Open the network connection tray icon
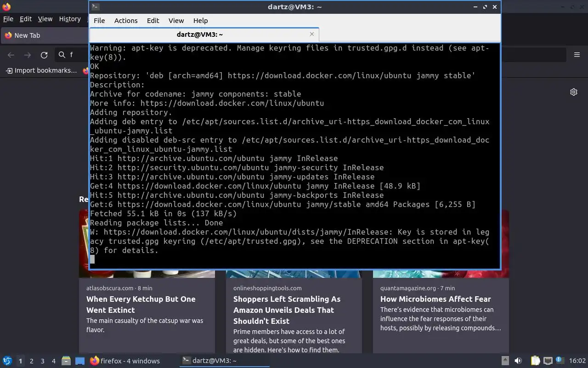 548,361
